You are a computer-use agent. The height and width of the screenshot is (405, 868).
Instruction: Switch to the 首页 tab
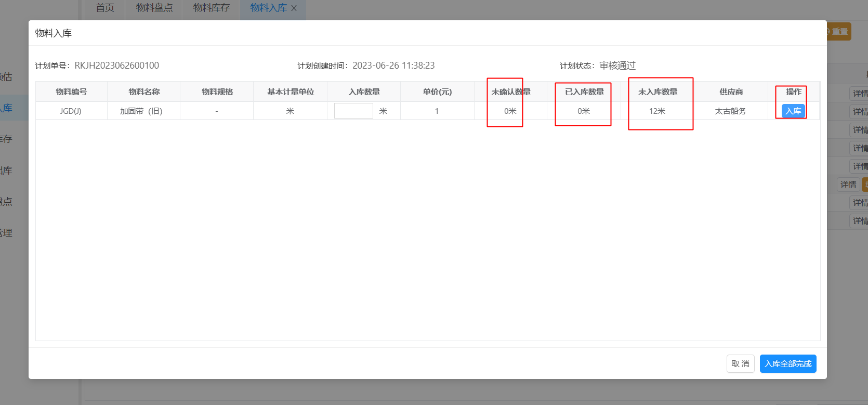point(105,8)
